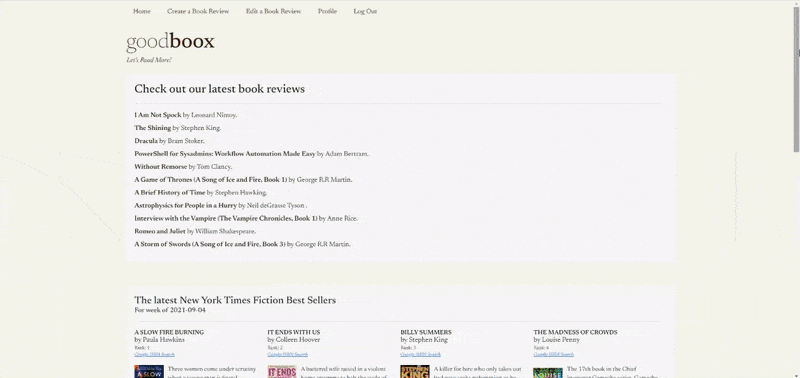The height and width of the screenshot is (378, 800).
Task: Click Google ISBN Search for Billy Summers
Action: pos(421,355)
